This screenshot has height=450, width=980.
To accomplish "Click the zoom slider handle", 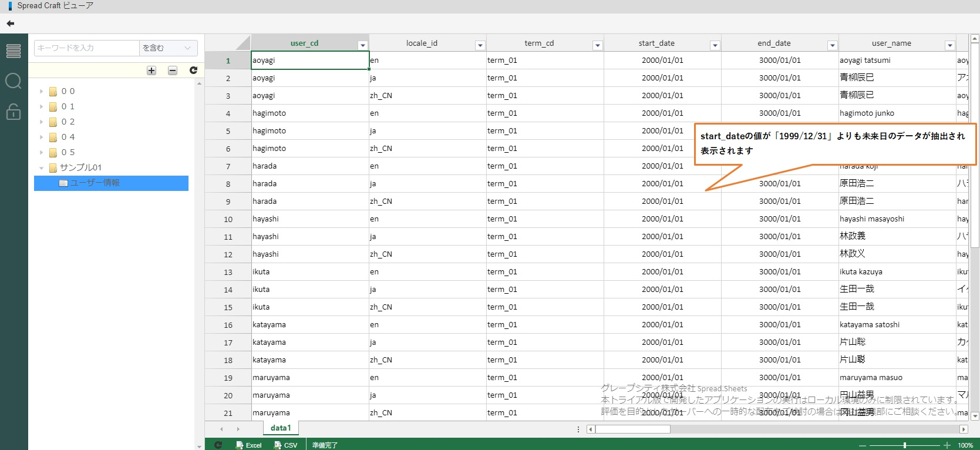I will pyautogui.click(x=905, y=445).
